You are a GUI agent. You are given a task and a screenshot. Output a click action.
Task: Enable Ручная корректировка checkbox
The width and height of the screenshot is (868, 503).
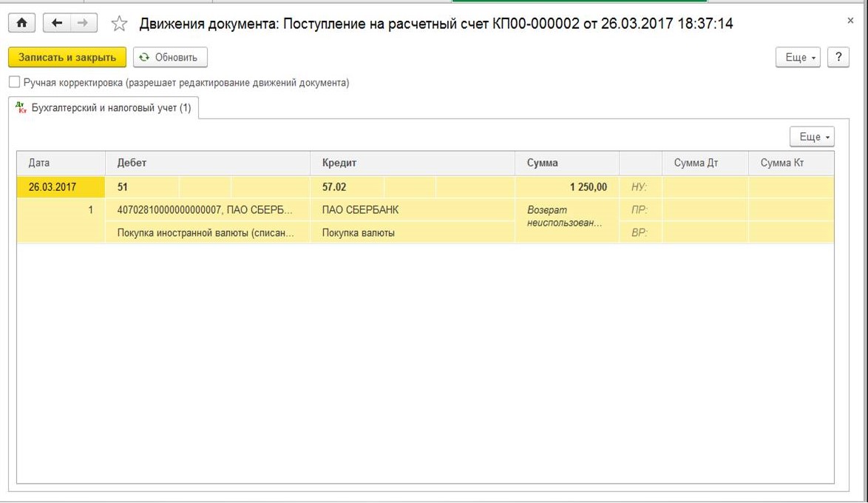click(x=14, y=83)
